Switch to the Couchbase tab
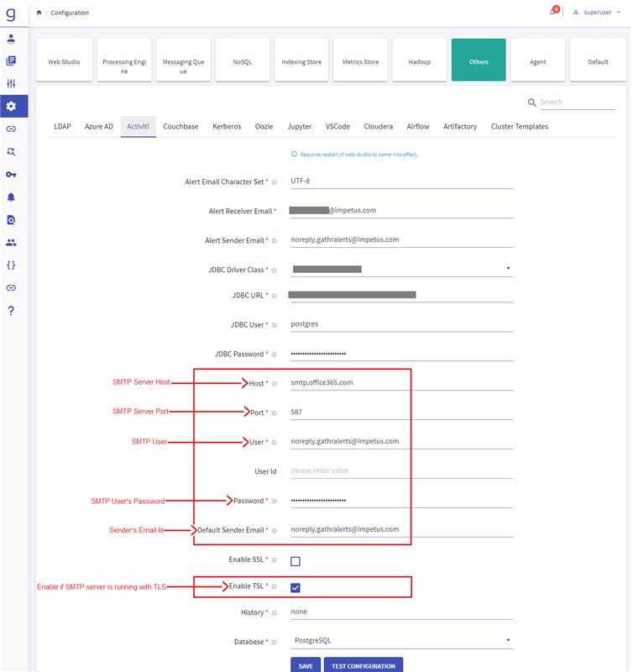Screen dimensions: 633x672 (180, 127)
